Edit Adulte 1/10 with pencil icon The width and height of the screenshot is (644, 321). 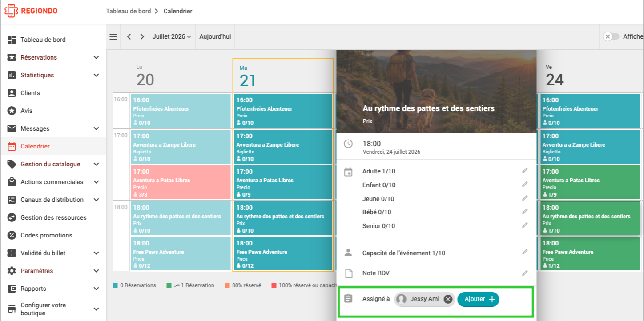[525, 171]
